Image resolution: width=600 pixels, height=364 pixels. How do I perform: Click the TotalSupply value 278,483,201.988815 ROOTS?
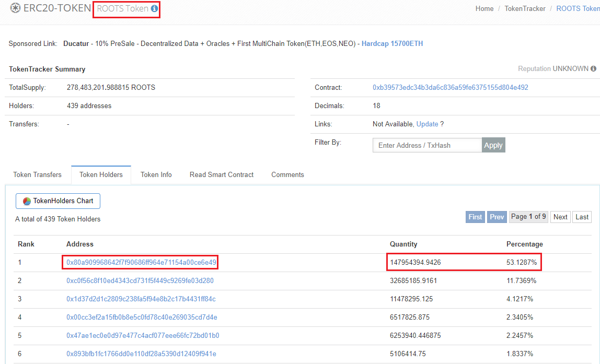pyautogui.click(x=111, y=88)
